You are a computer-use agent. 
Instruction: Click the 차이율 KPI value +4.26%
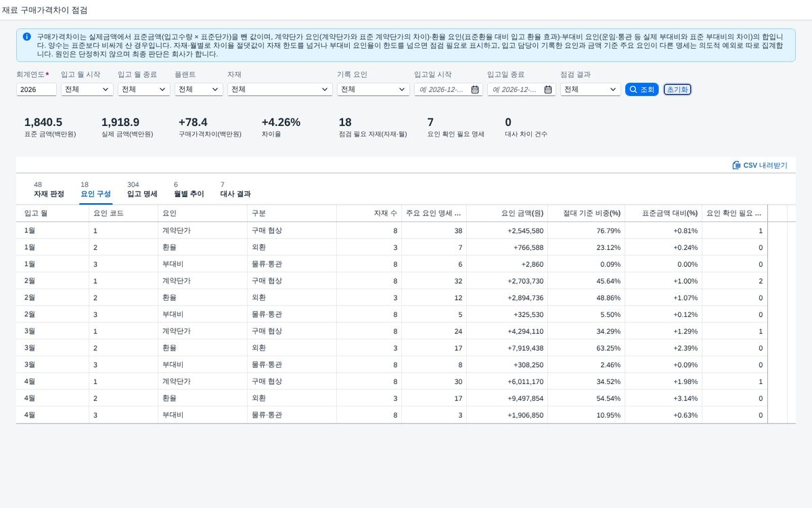click(281, 122)
